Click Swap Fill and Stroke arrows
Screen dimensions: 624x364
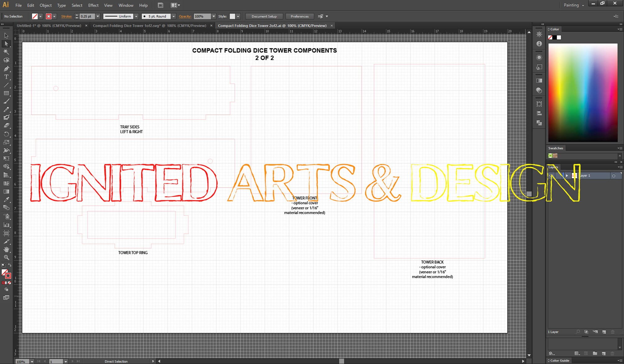(10, 265)
